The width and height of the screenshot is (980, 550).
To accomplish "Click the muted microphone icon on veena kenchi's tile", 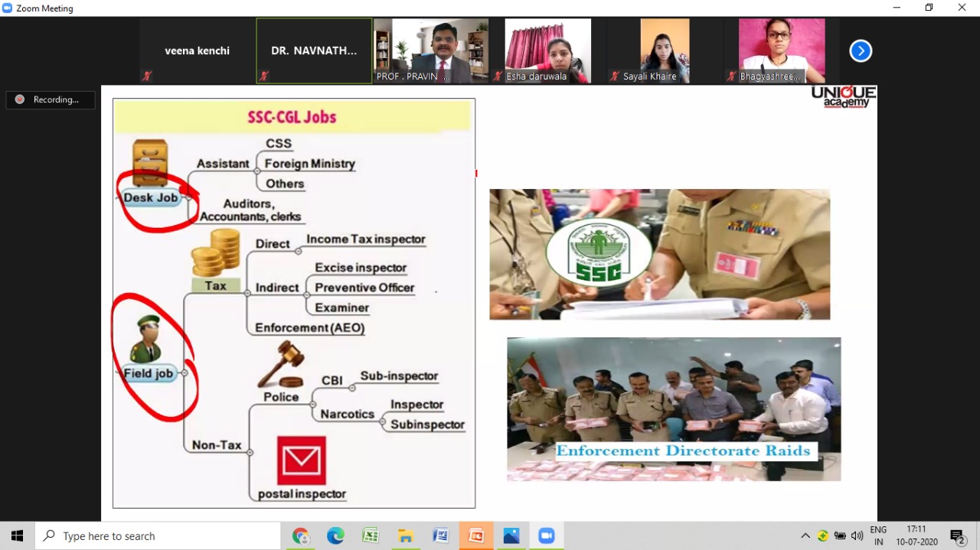I will tap(146, 76).
